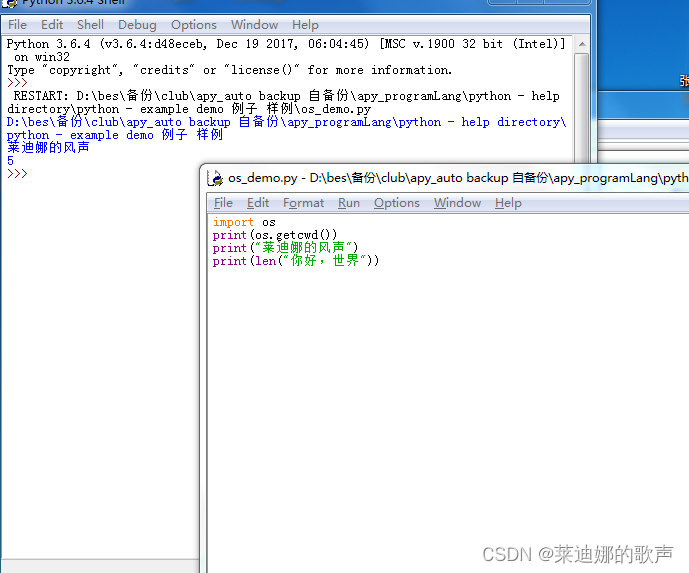This screenshot has height=573, width=689.
Task: Click the print("莱迪娜的风声") code line
Action: pos(285,248)
